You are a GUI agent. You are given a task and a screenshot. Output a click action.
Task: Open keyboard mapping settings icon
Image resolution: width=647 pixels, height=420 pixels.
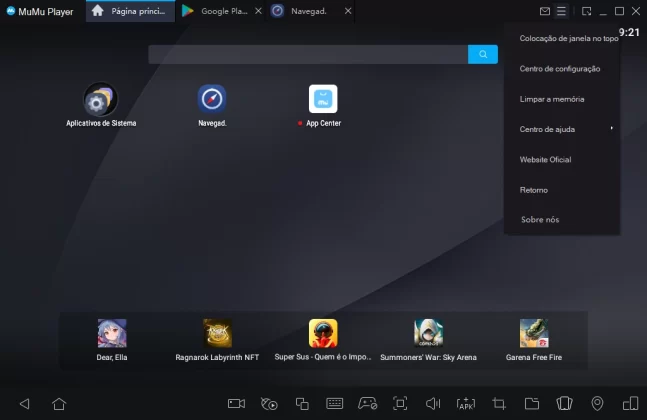(x=335, y=403)
